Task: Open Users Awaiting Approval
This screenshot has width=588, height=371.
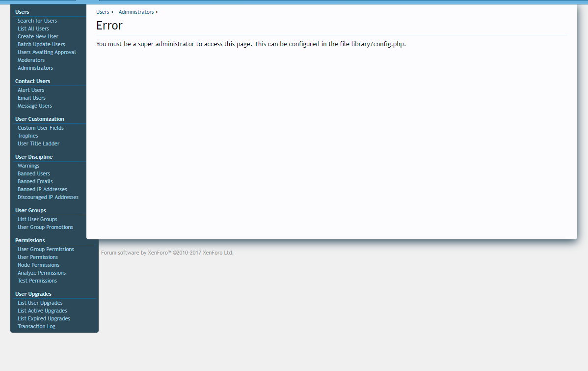Action: (47, 52)
